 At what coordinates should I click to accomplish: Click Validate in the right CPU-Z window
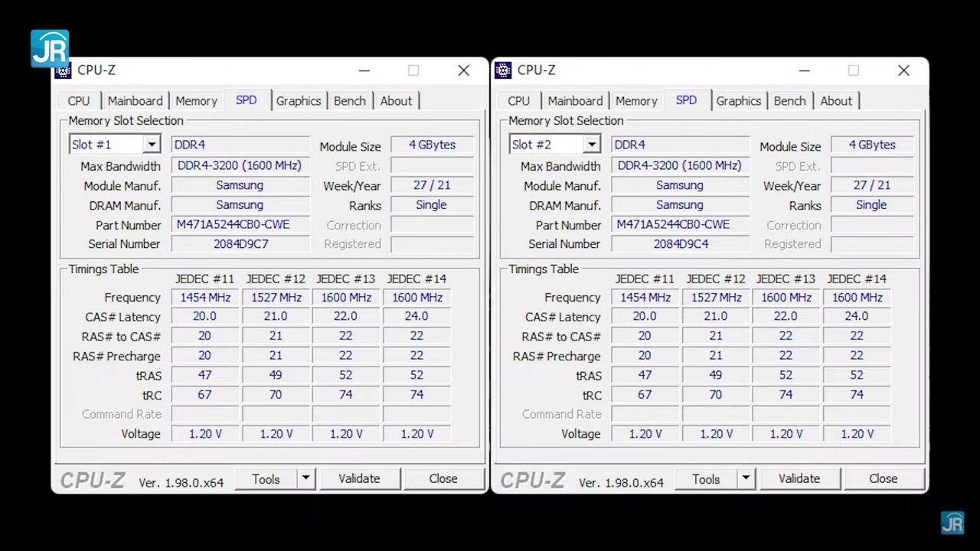click(x=799, y=479)
